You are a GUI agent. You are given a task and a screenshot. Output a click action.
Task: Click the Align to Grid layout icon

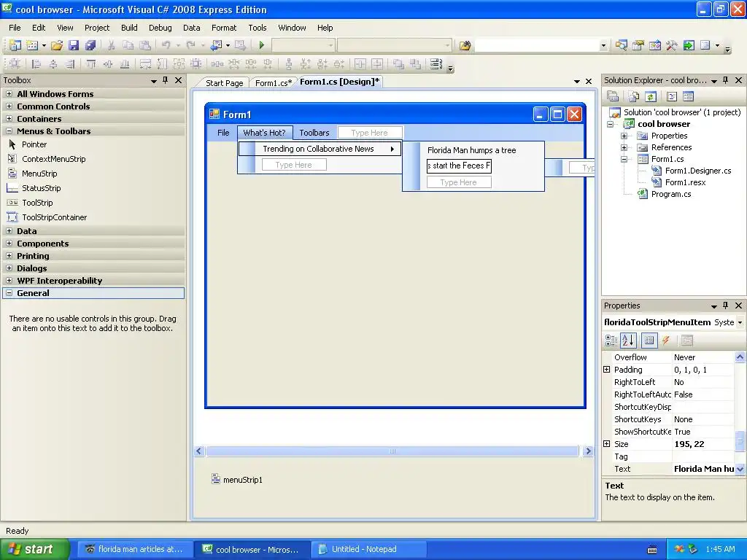[x=15, y=64]
